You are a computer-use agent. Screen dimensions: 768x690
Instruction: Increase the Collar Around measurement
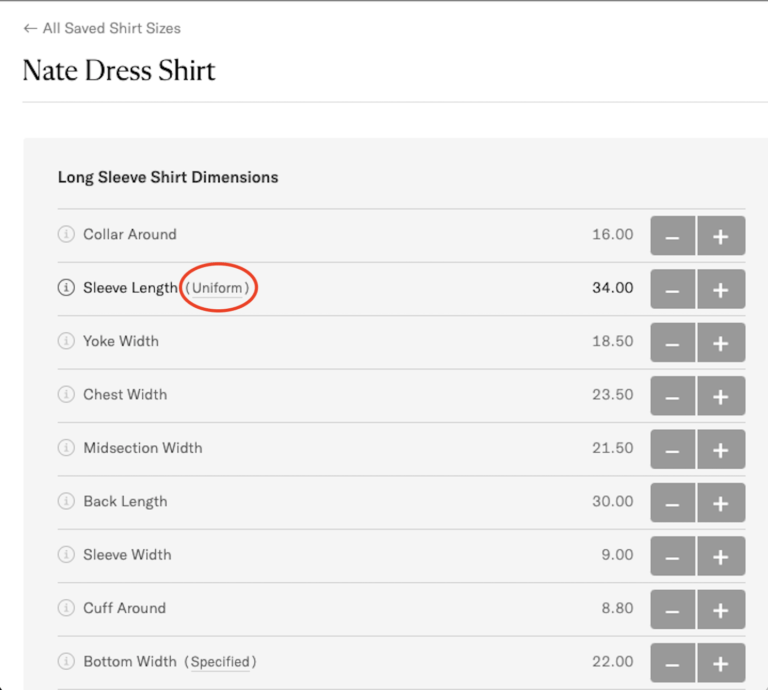click(721, 236)
